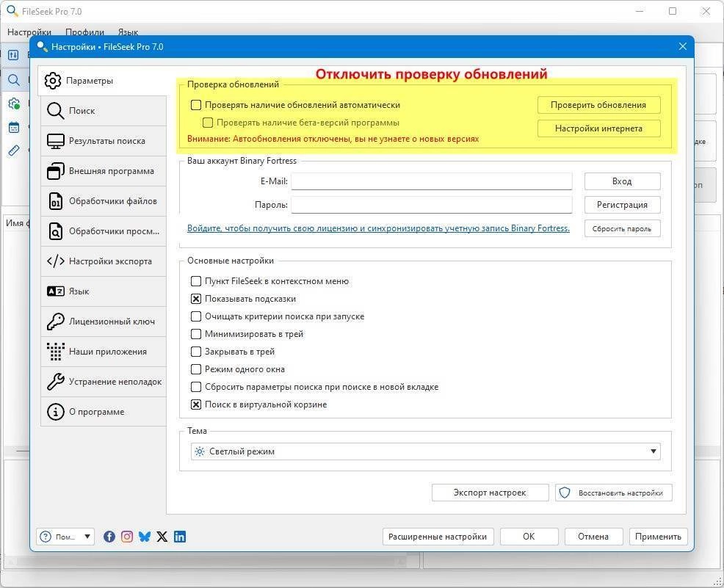Open Настройки menu in main window
Image resolution: width=724 pixels, height=588 pixels.
(29, 32)
